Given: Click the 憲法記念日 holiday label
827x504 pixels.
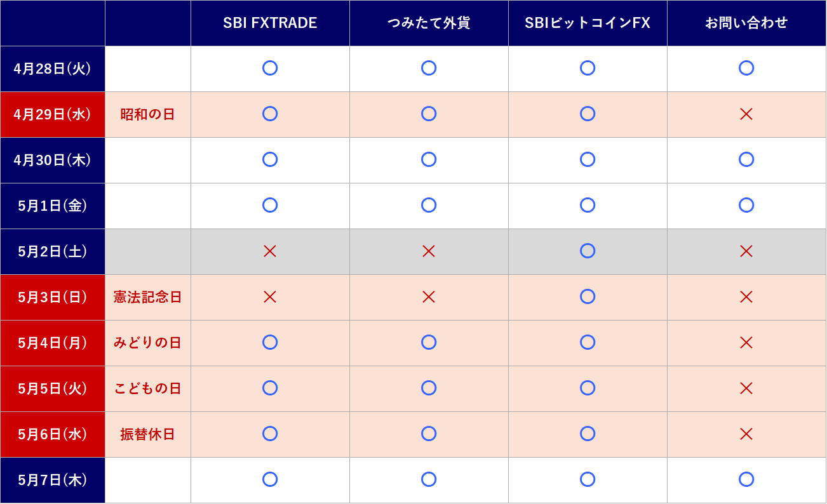Looking at the screenshot, I should pyautogui.click(x=147, y=297).
